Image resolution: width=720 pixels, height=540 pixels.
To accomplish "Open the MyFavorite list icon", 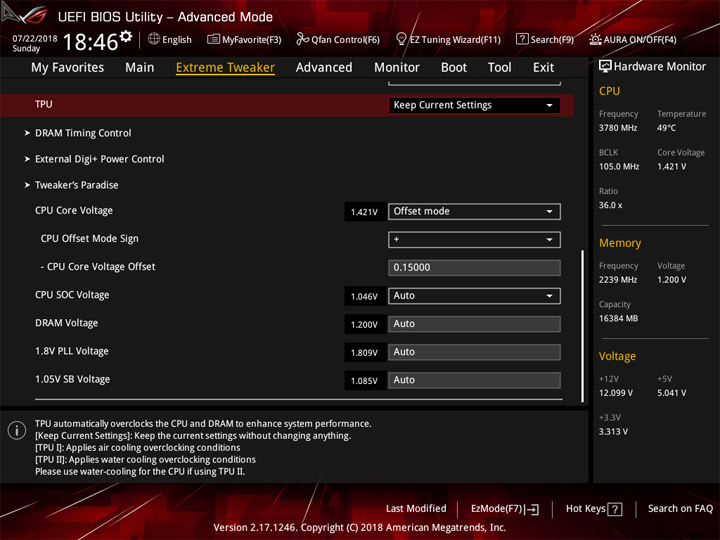I will point(213,39).
